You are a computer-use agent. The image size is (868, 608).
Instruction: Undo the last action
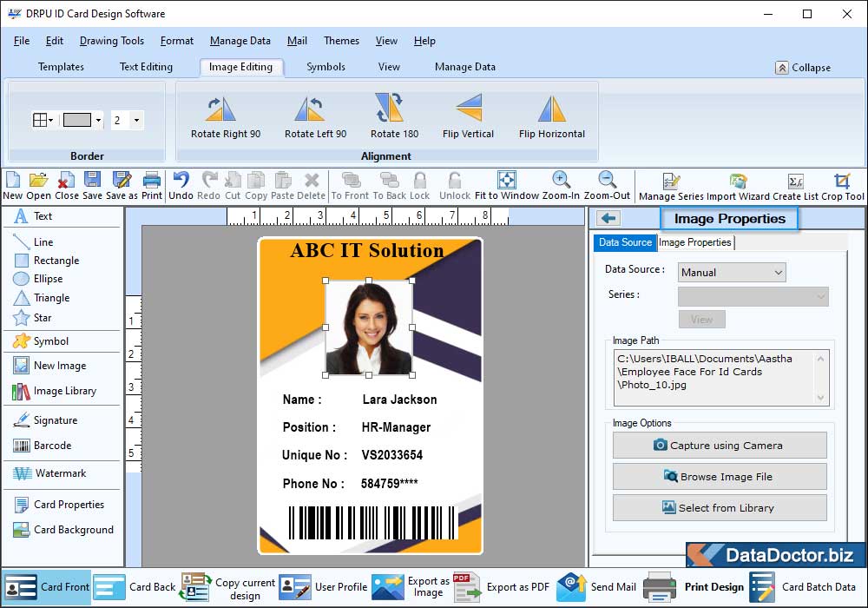(x=181, y=186)
